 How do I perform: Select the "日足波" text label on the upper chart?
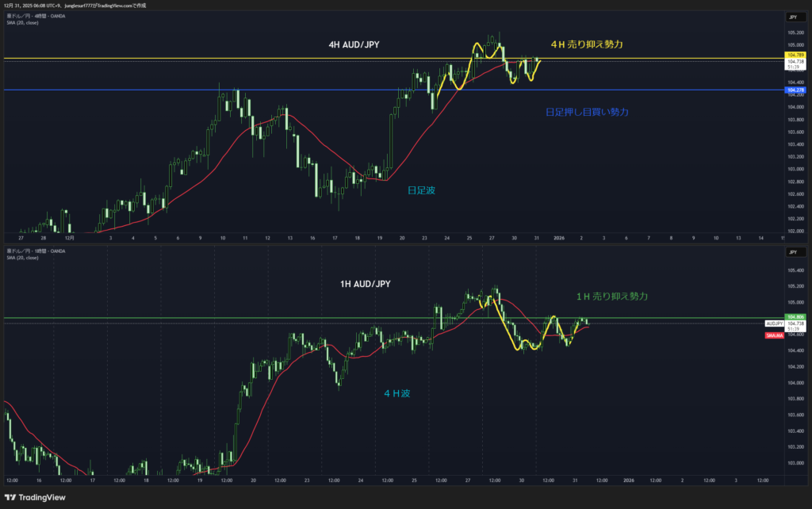pos(420,190)
